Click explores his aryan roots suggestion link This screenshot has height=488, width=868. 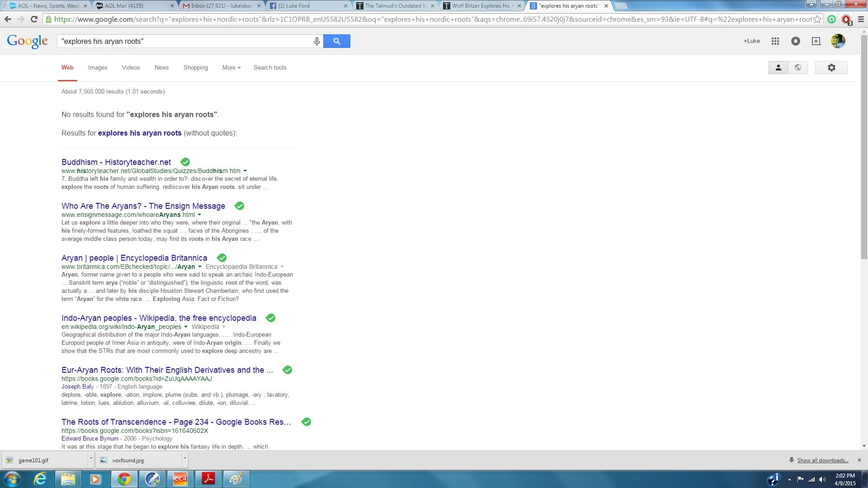140,133
